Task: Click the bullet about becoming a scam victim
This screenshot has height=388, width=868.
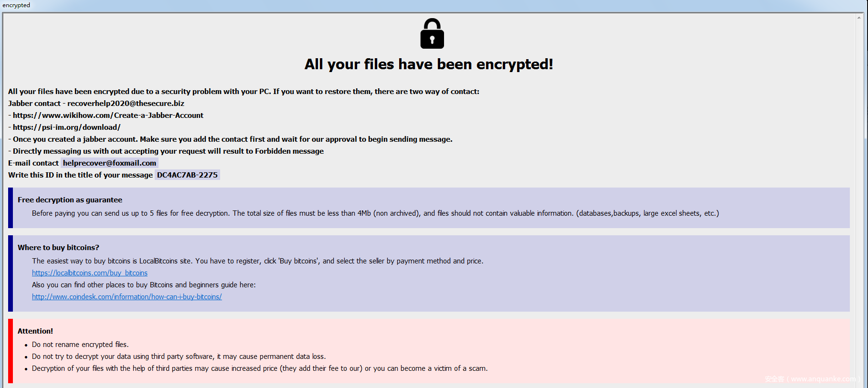Action: coord(260,368)
